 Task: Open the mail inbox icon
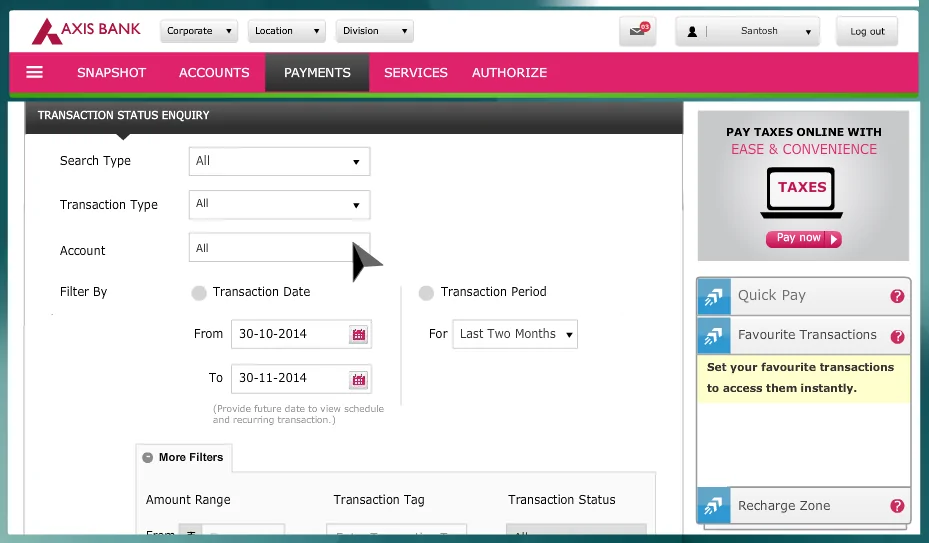(638, 31)
